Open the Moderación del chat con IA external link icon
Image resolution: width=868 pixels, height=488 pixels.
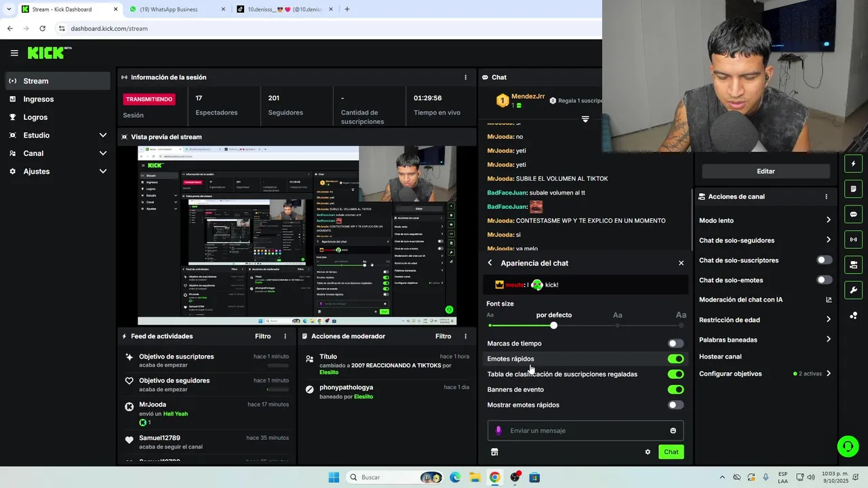[x=829, y=300]
